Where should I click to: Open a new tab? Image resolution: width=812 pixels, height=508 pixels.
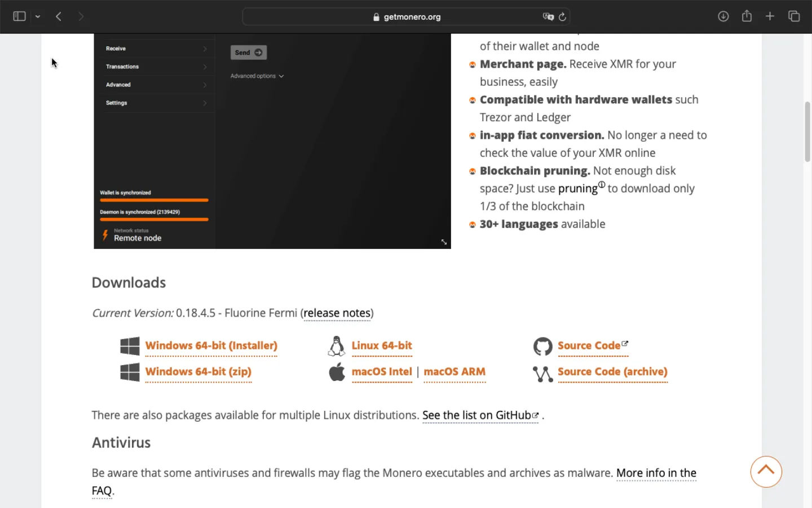770,16
